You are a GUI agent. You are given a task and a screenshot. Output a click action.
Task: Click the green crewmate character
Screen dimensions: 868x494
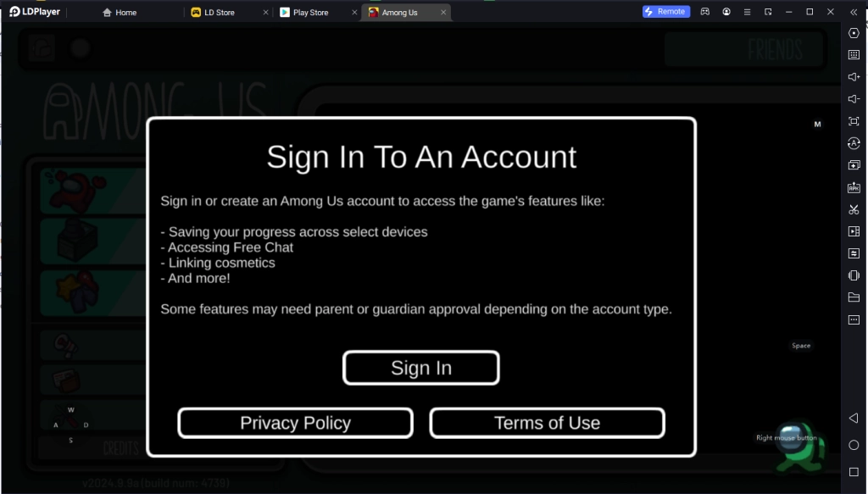(x=799, y=447)
